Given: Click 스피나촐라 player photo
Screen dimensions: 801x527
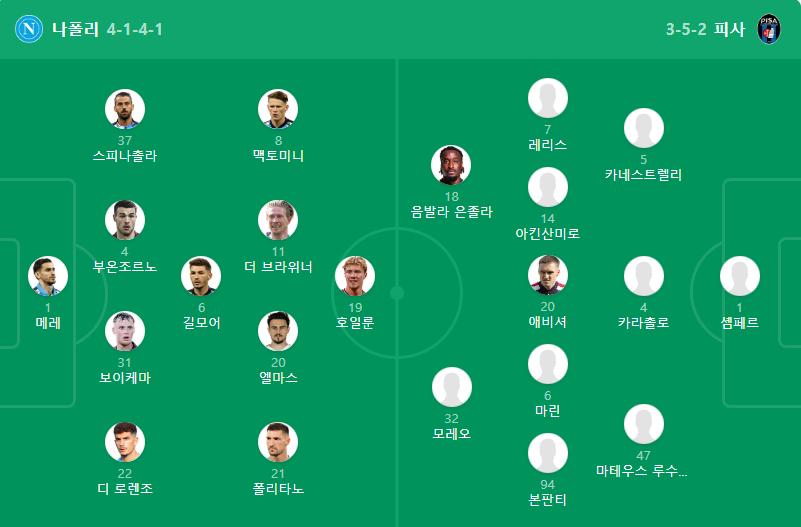Looking at the screenshot, I should (x=125, y=109).
